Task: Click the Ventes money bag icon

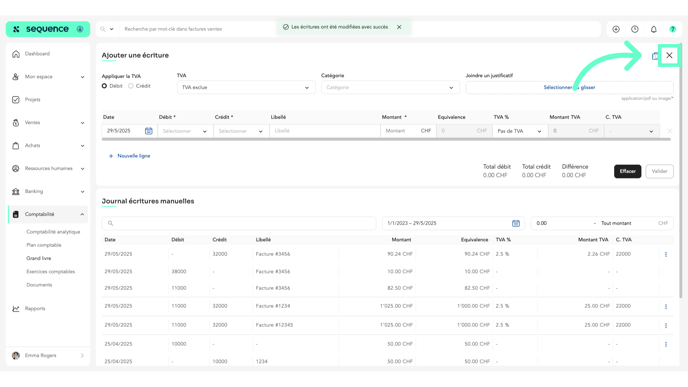Action: [x=16, y=123]
